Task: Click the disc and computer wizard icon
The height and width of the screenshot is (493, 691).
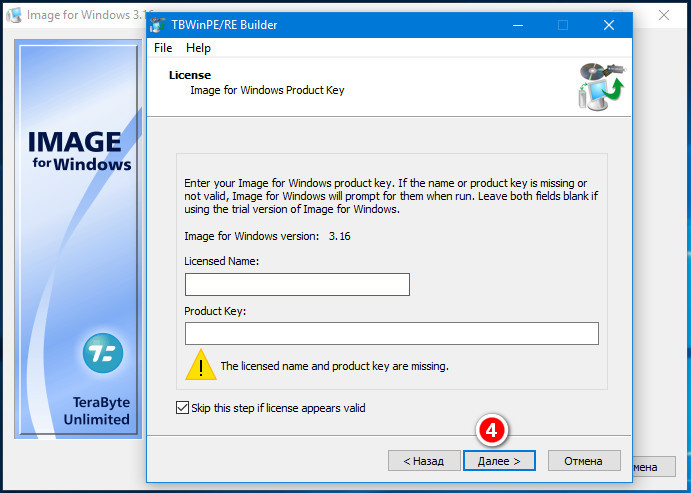Action: [x=602, y=86]
